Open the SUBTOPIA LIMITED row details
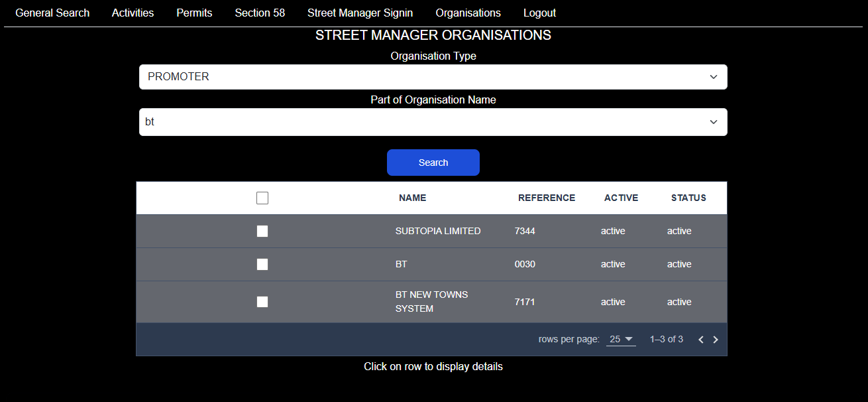 [x=437, y=231]
